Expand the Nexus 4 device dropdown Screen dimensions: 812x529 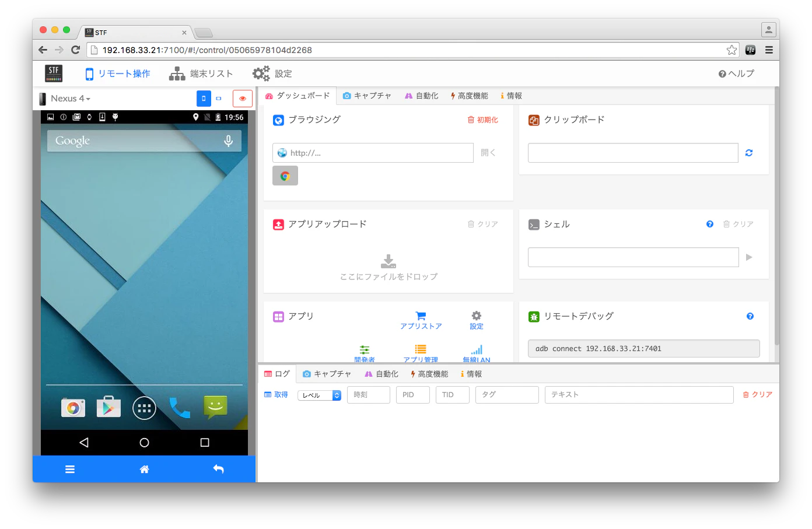[x=71, y=99]
